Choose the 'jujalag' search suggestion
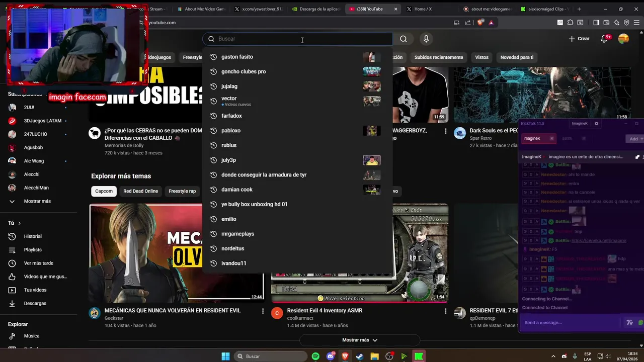This screenshot has width=644, height=362. click(x=297, y=86)
